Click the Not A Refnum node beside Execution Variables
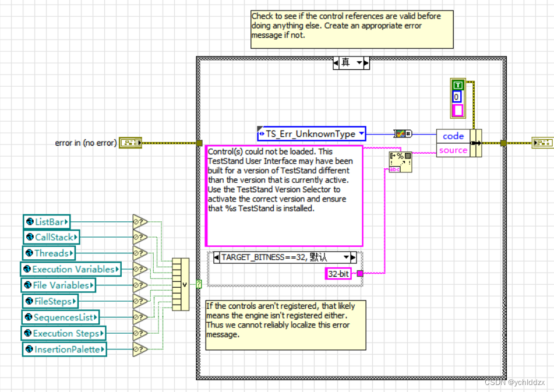The image size is (554, 392). click(x=140, y=269)
